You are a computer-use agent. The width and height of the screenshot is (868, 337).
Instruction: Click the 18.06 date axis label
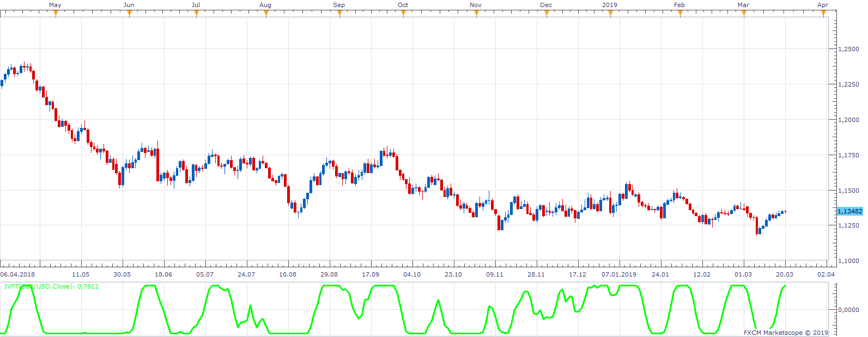(163, 274)
